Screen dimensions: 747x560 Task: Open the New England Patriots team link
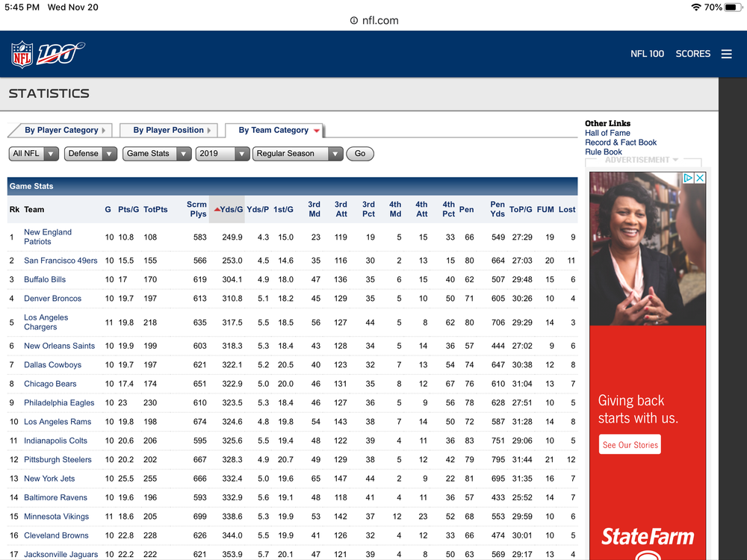pyautogui.click(x=48, y=237)
